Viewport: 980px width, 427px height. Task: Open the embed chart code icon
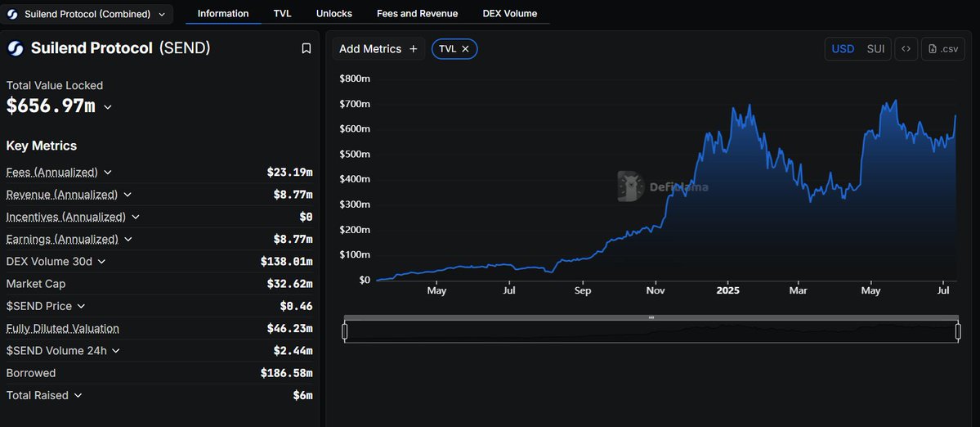pos(906,49)
